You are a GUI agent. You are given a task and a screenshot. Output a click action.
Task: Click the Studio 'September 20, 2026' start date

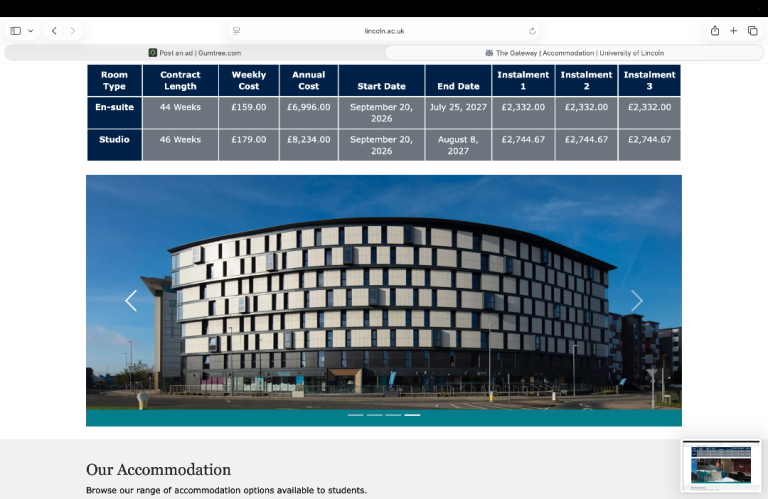382,145
